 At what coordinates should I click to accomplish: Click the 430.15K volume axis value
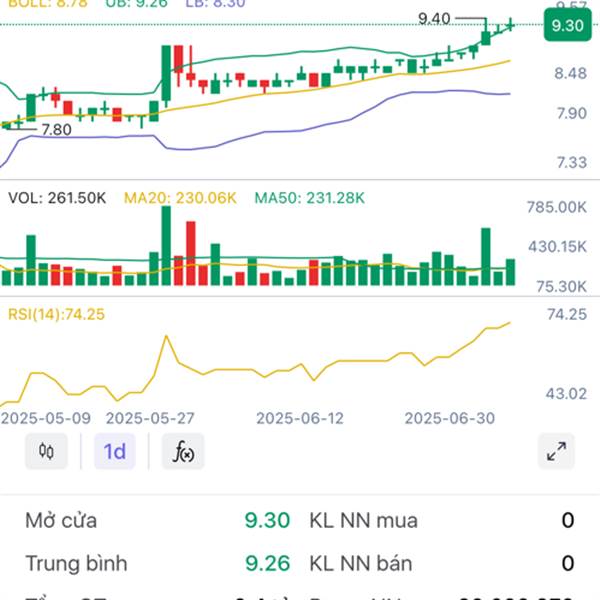coord(558,247)
